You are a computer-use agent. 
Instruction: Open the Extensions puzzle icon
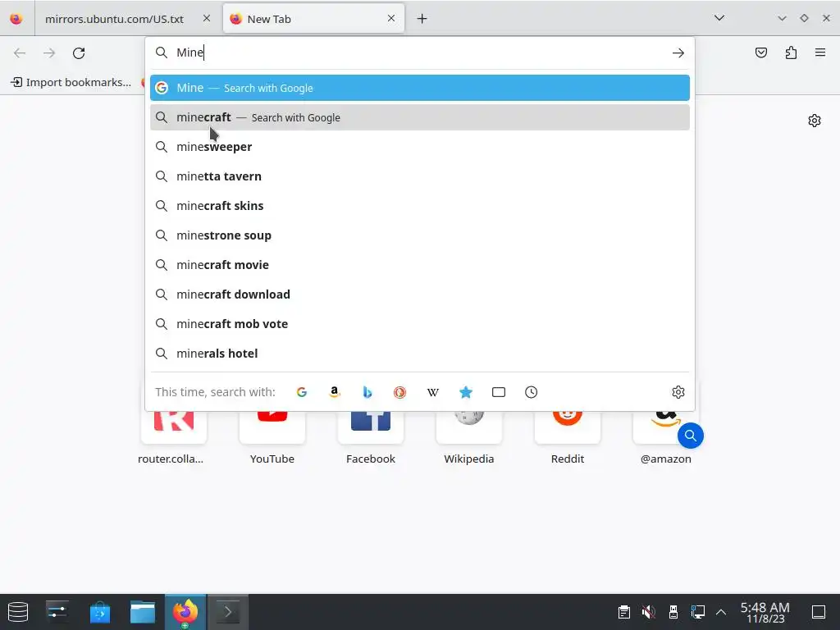[x=791, y=52]
